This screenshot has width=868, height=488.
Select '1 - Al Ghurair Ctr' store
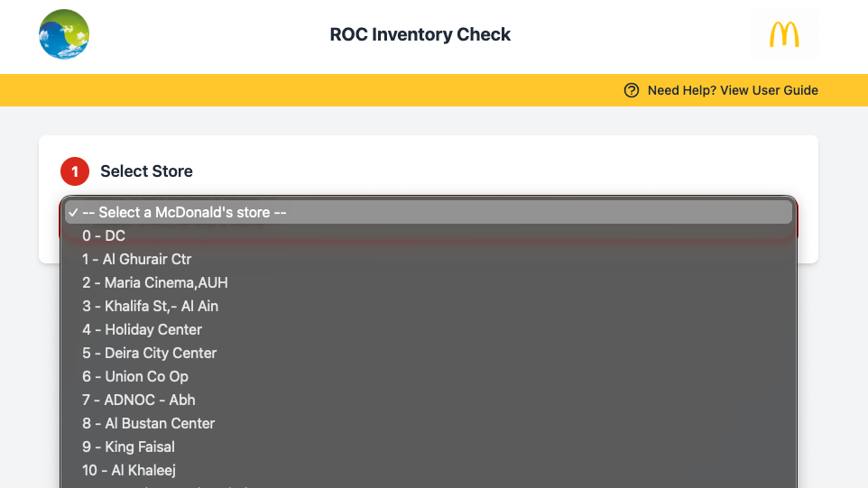coord(429,259)
